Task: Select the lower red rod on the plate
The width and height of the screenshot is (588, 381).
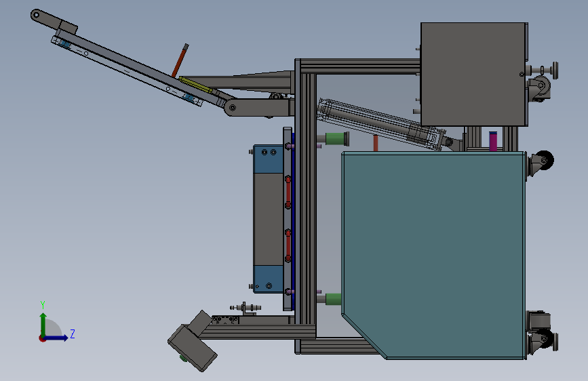Action: [288, 245]
